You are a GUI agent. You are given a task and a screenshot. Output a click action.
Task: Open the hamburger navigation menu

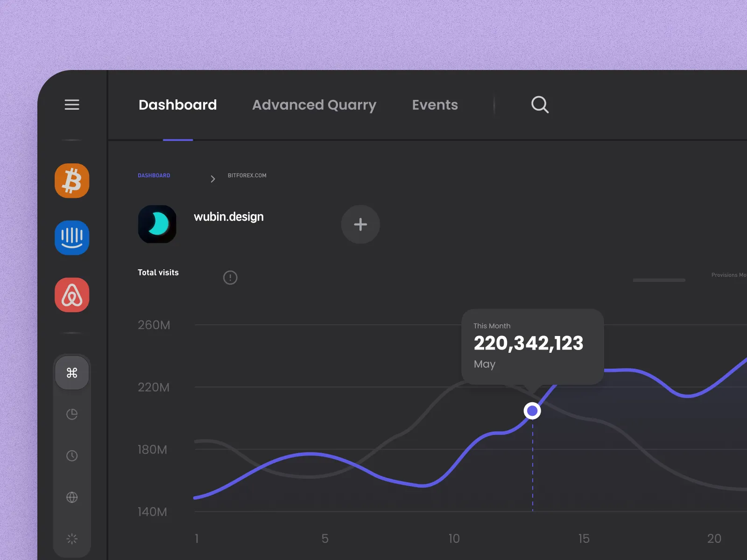click(72, 105)
